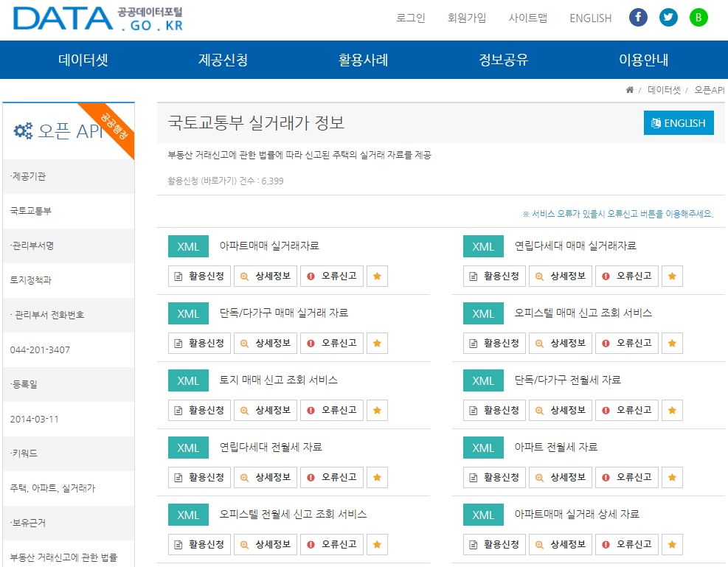728x567 pixels.
Task: Open the Twitter social icon
Action: (x=668, y=18)
